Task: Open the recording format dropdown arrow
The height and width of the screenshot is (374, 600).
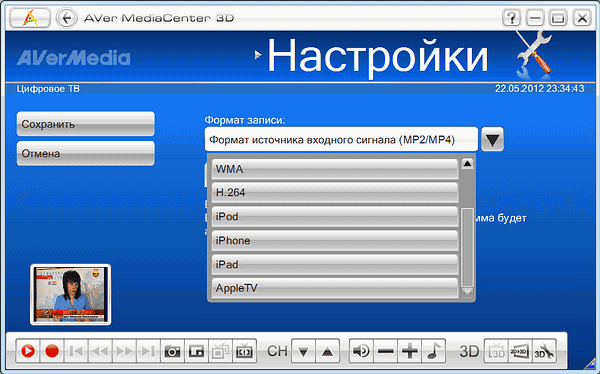Action: click(492, 140)
